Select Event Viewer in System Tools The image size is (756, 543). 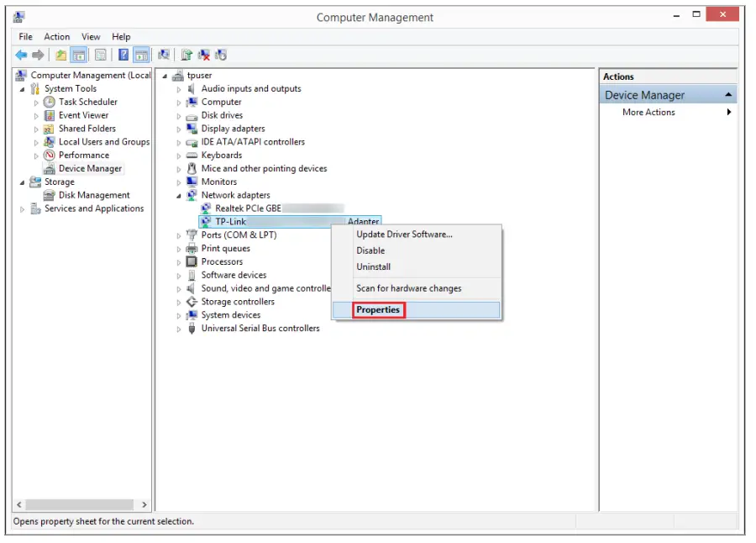point(83,115)
